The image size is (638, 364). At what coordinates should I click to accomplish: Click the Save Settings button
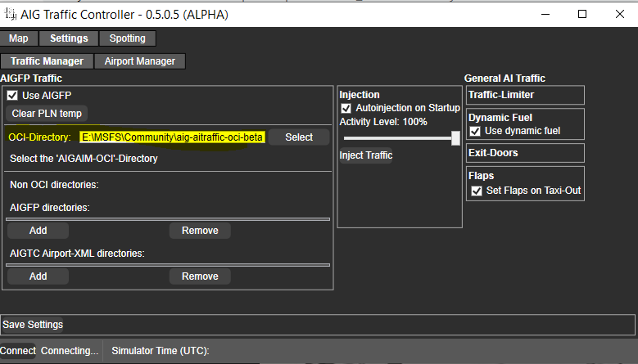tap(33, 325)
